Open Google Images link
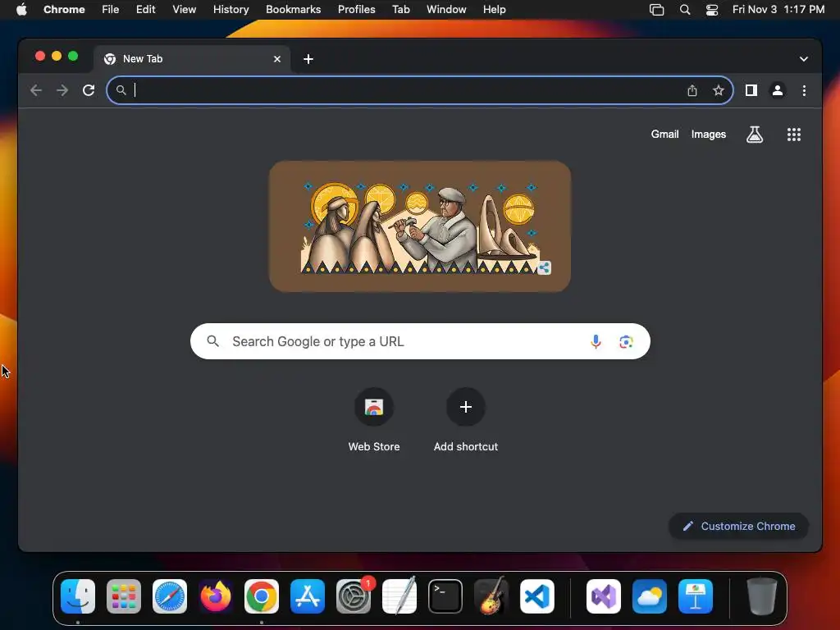Screen dimensions: 840x630 [708, 135]
